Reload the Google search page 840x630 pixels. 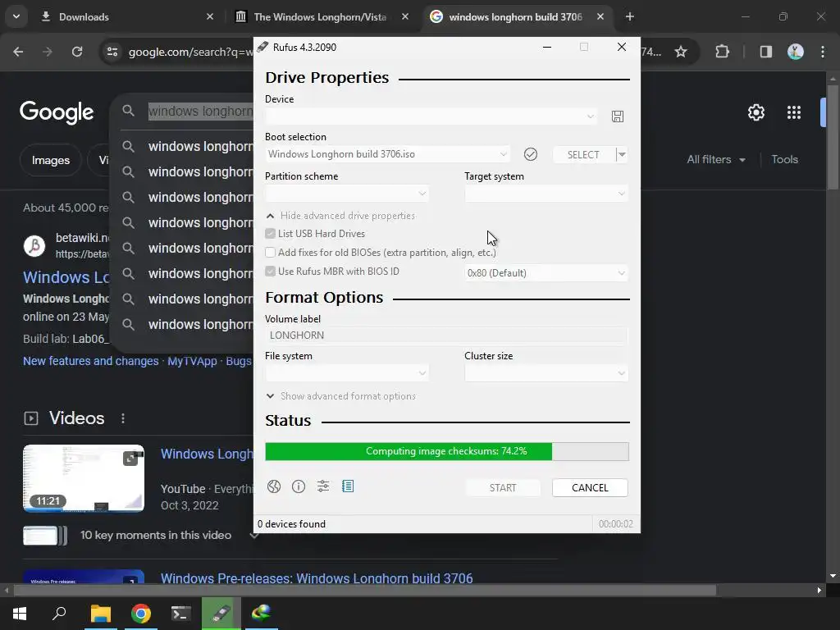pos(77,52)
